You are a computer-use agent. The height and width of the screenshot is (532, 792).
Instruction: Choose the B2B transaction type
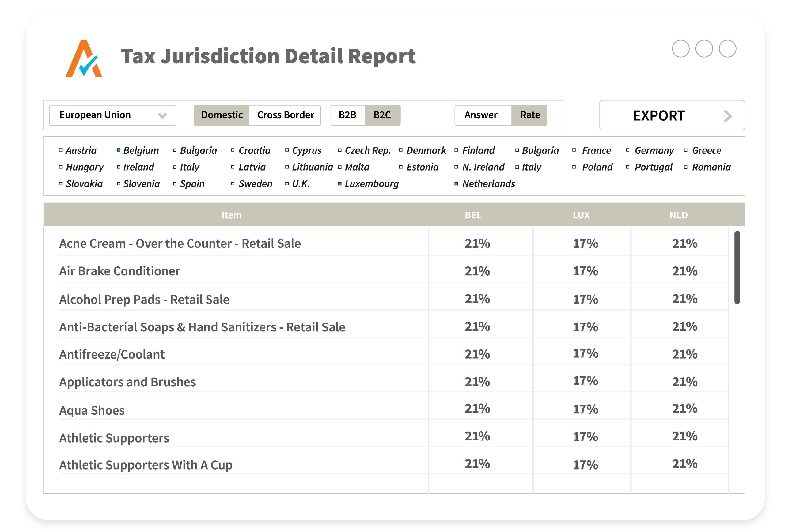click(x=347, y=115)
